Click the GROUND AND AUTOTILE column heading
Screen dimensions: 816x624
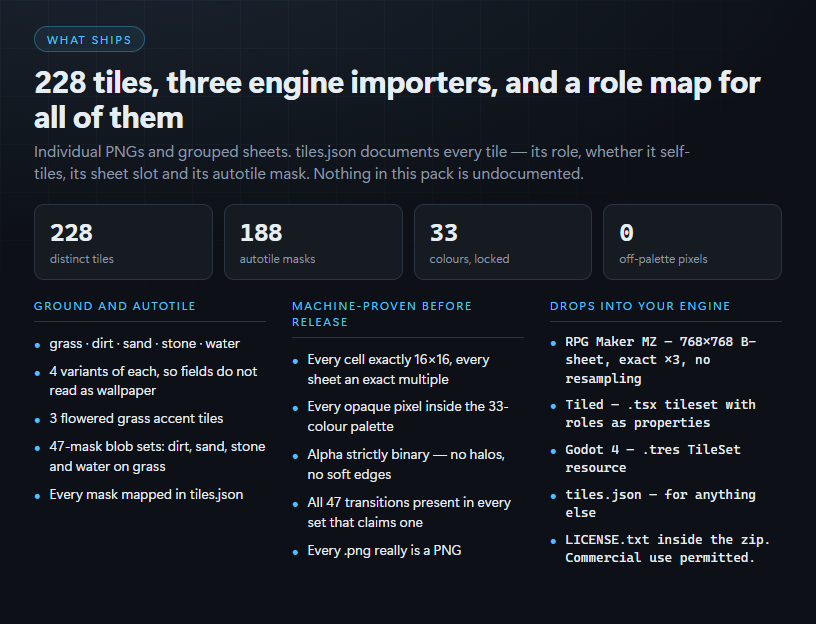coord(115,306)
